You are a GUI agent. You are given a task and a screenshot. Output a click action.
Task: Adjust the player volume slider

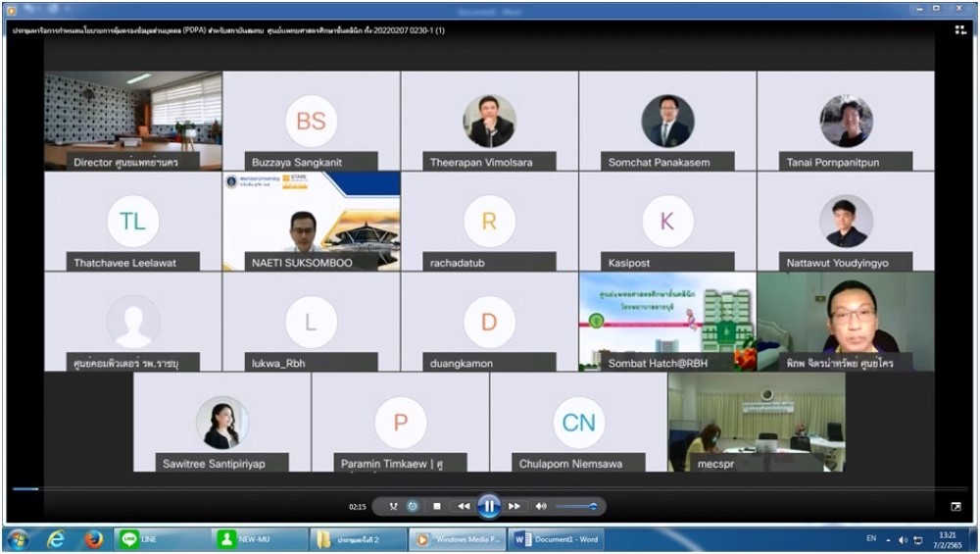[x=577, y=507]
